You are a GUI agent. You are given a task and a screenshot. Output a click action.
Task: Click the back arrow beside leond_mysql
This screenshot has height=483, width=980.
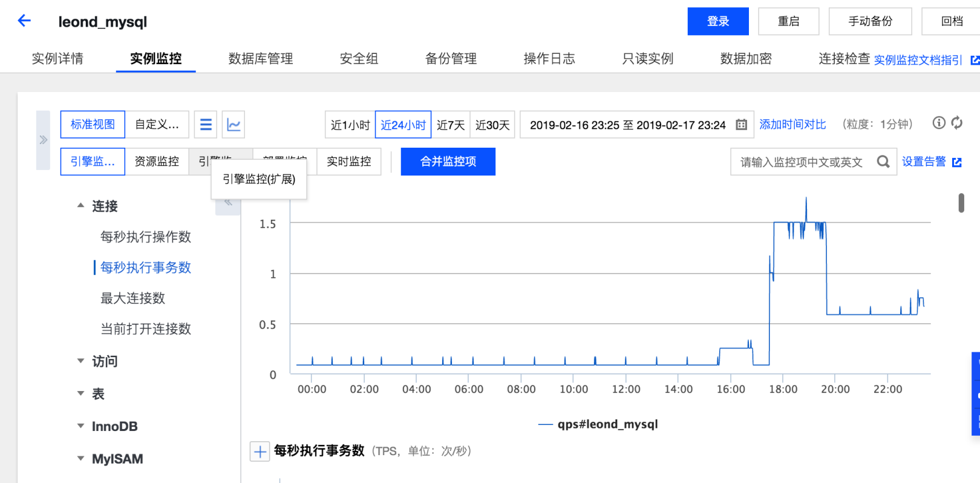24,21
